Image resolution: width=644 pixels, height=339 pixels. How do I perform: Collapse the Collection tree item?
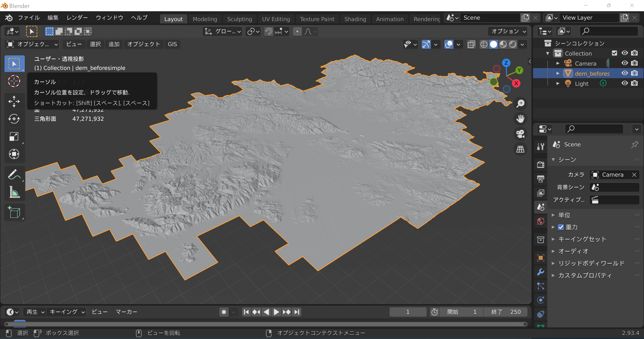click(548, 53)
